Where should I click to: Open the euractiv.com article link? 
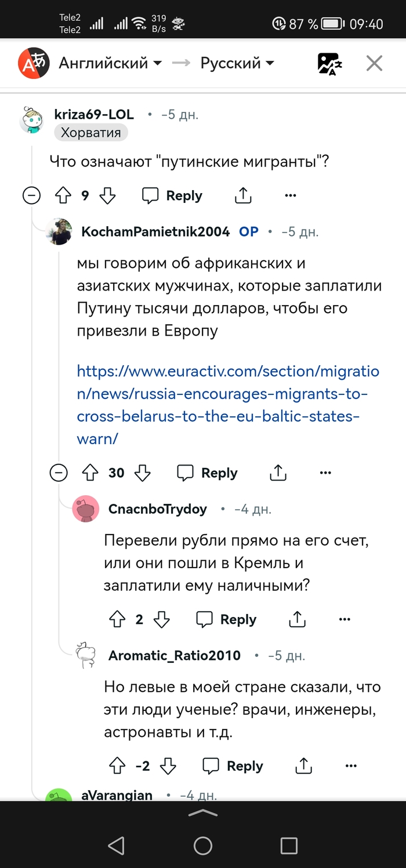227,405
